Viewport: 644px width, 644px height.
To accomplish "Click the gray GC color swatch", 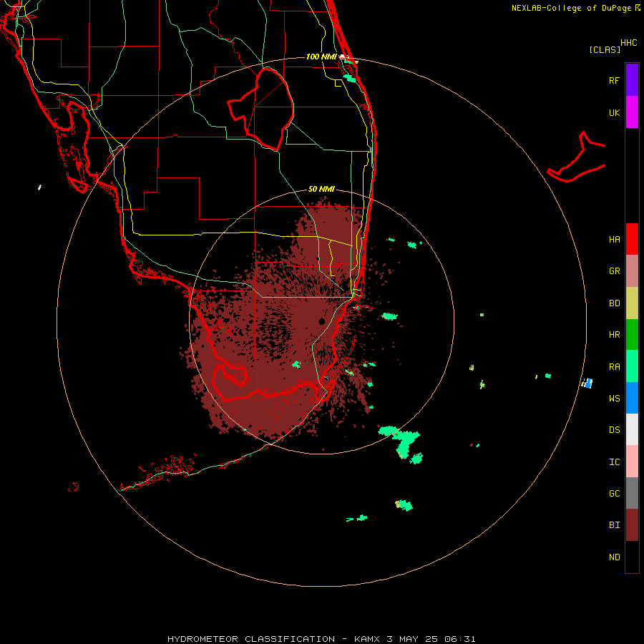I will tap(632, 493).
